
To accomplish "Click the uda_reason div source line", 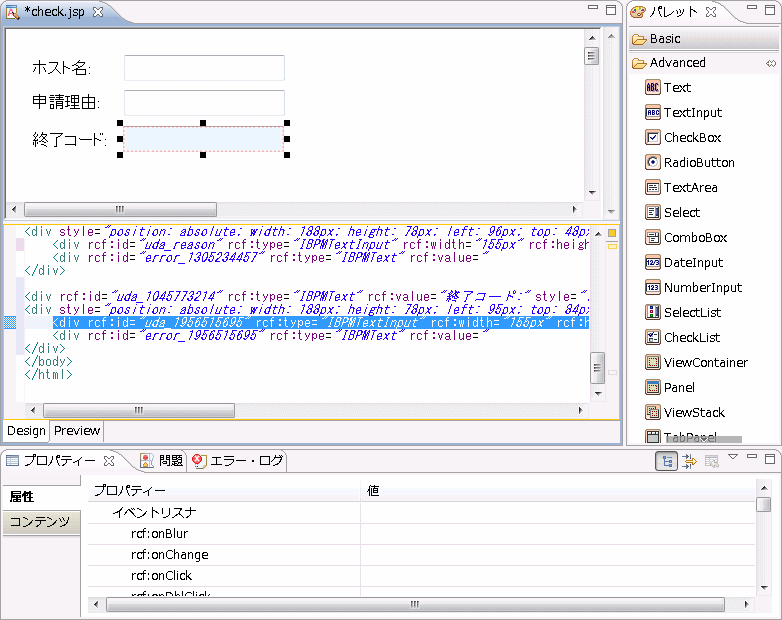I will 321,245.
